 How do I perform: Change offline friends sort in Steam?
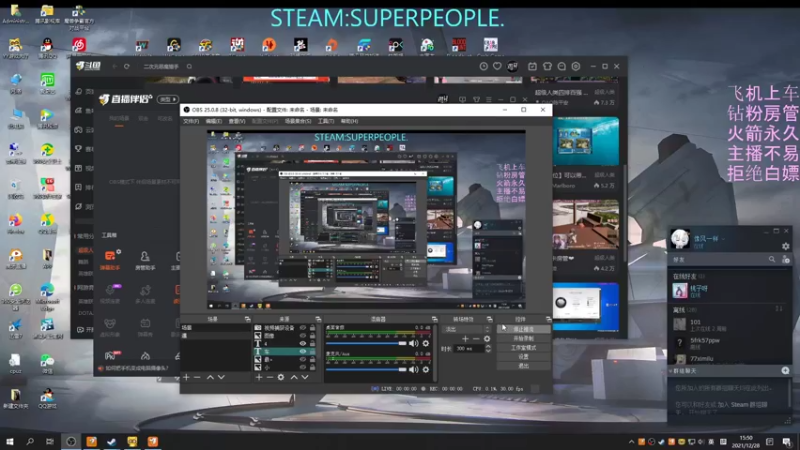point(779,309)
